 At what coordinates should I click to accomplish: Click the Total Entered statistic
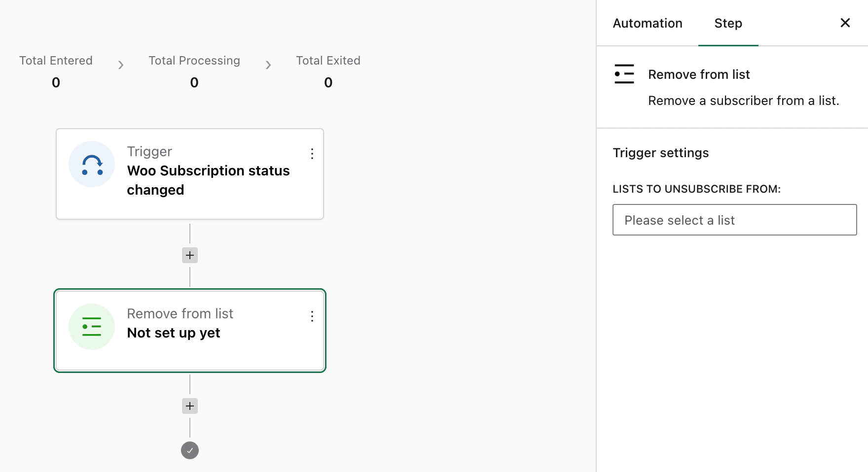click(x=56, y=71)
